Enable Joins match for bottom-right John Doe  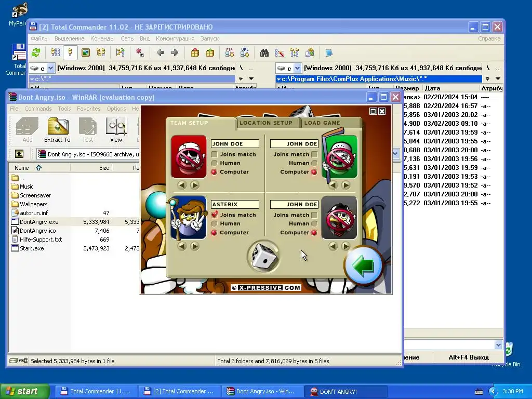314,215
